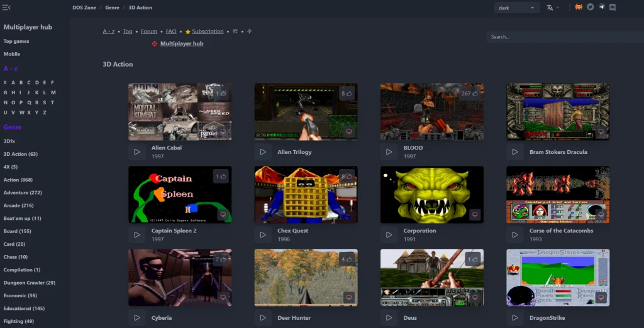This screenshot has height=328, width=644.
Task: Select Mobile in the sidebar
Action: tap(12, 54)
